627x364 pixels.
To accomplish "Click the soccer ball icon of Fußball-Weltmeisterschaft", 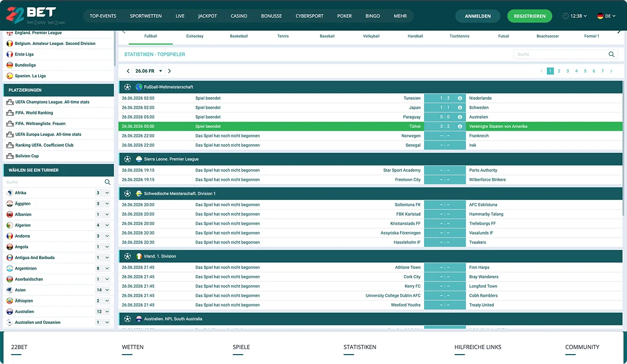I will 127,87.
